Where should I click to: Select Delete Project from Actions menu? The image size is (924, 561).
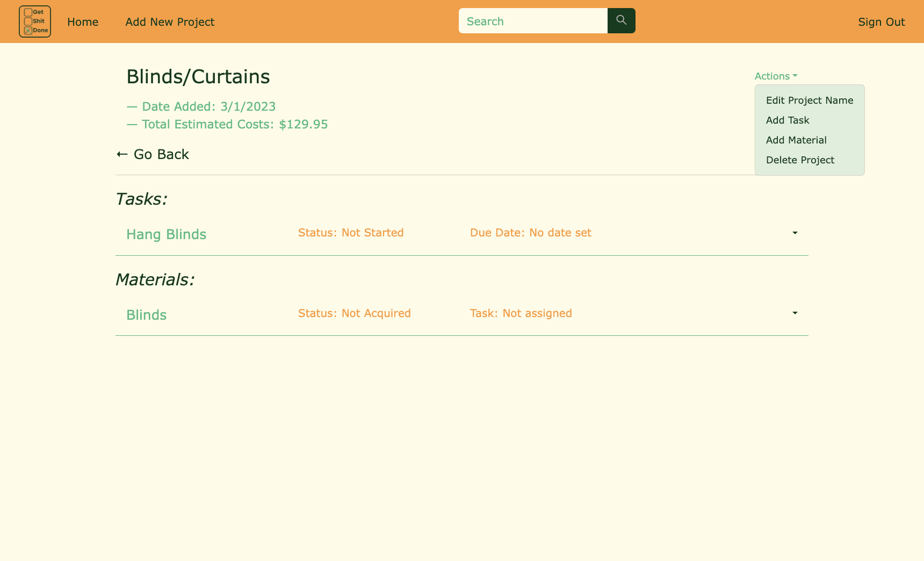tap(800, 160)
